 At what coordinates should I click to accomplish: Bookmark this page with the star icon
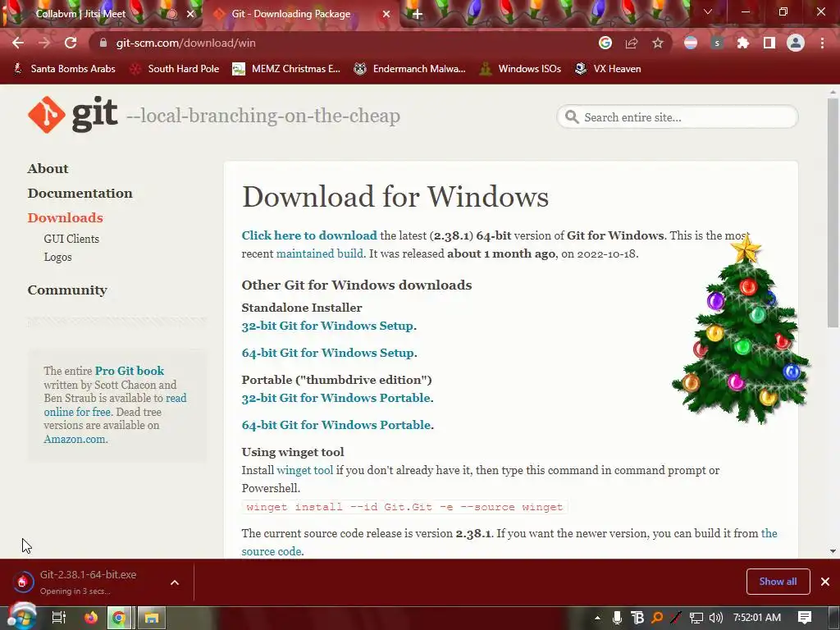click(658, 43)
